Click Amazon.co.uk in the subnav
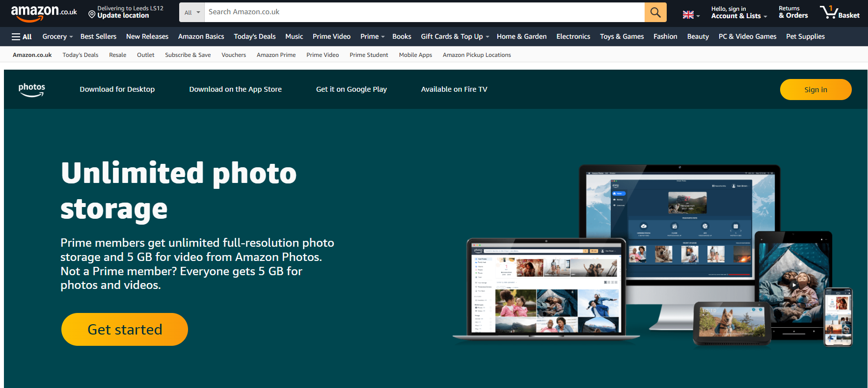The image size is (868, 388). coord(32,55)
